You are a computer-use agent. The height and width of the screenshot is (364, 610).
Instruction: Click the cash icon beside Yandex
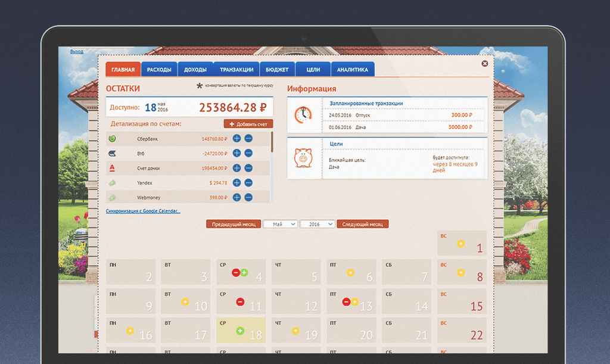coord(112,183)
